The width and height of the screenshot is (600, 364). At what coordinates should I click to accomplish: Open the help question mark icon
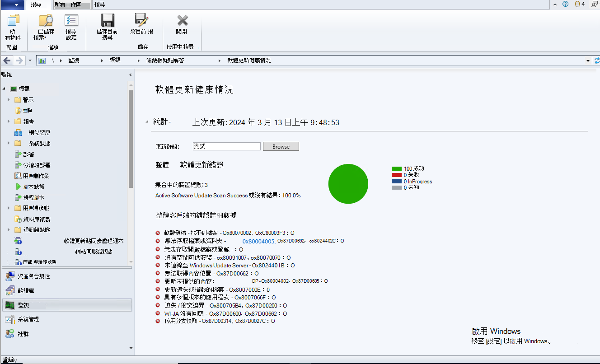[x=565, y=4]
